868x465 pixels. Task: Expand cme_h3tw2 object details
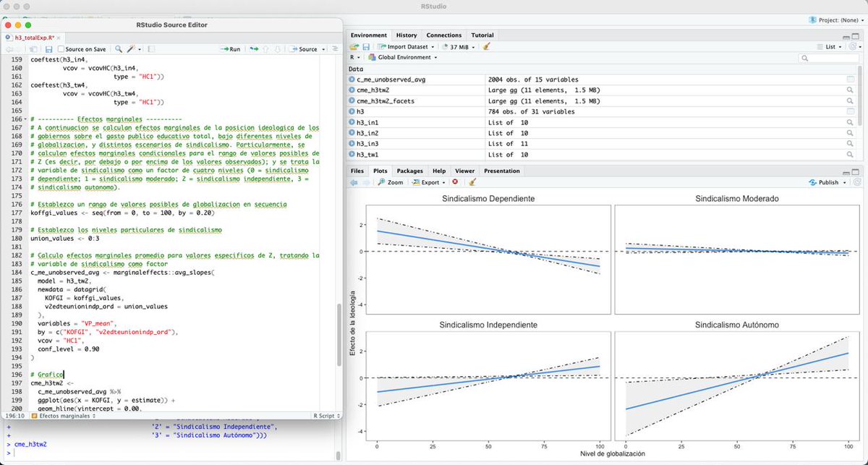pyautogui.click(x=352, y=90)
